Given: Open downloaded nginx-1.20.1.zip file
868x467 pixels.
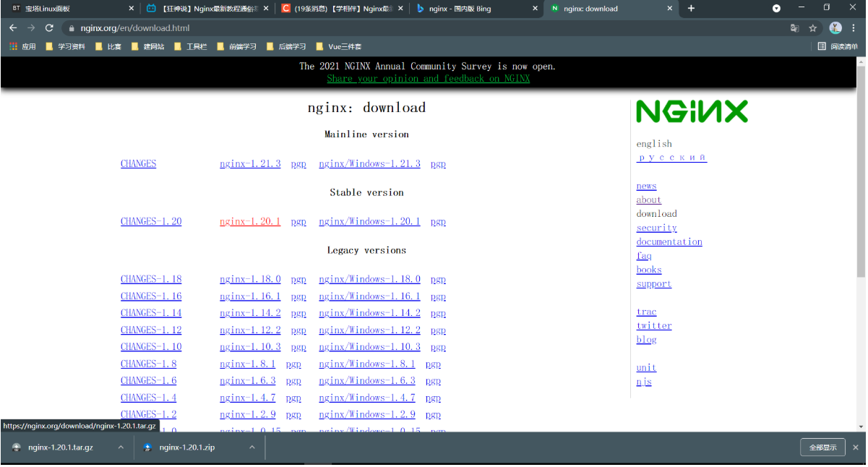Looking at the screenshot, I should 186,447.
